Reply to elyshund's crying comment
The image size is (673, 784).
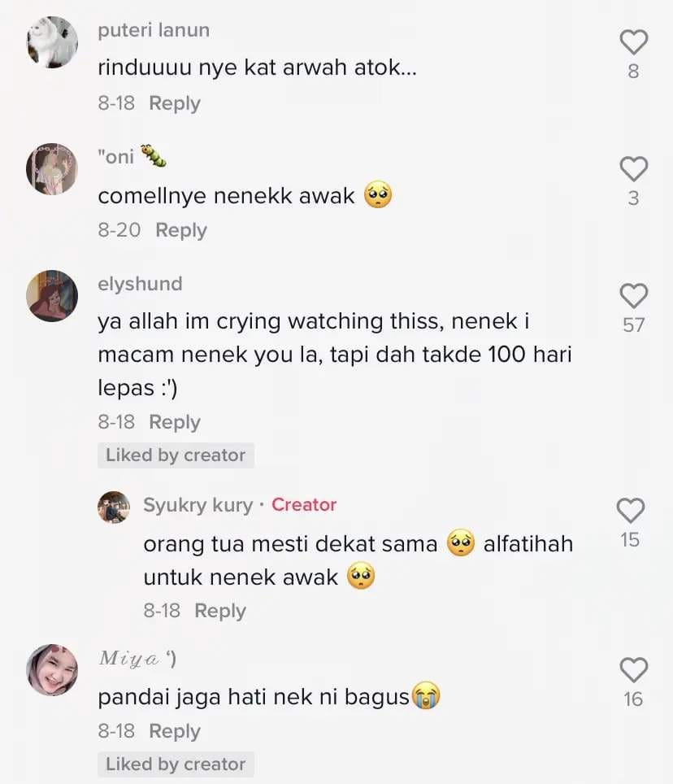click(x=175, y=423)
